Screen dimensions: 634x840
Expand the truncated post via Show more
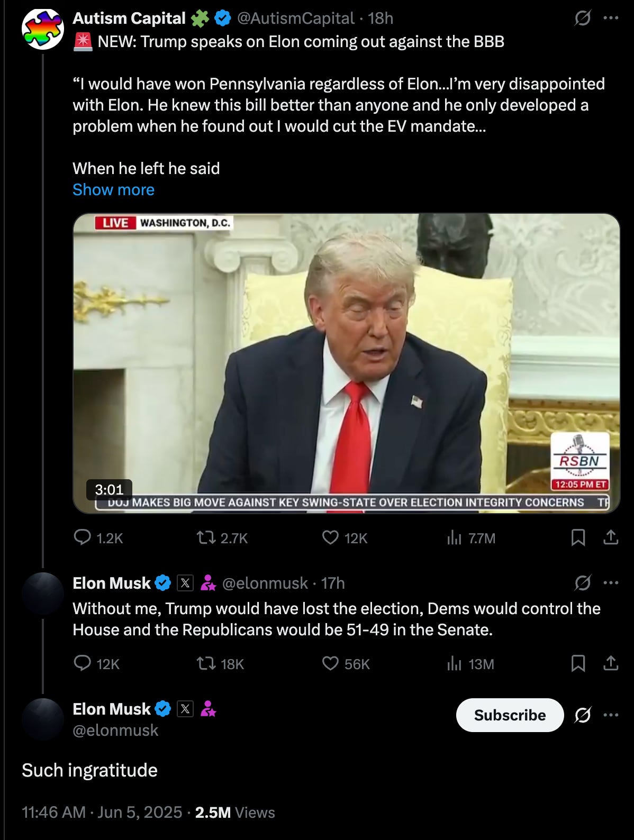point(113,189)
